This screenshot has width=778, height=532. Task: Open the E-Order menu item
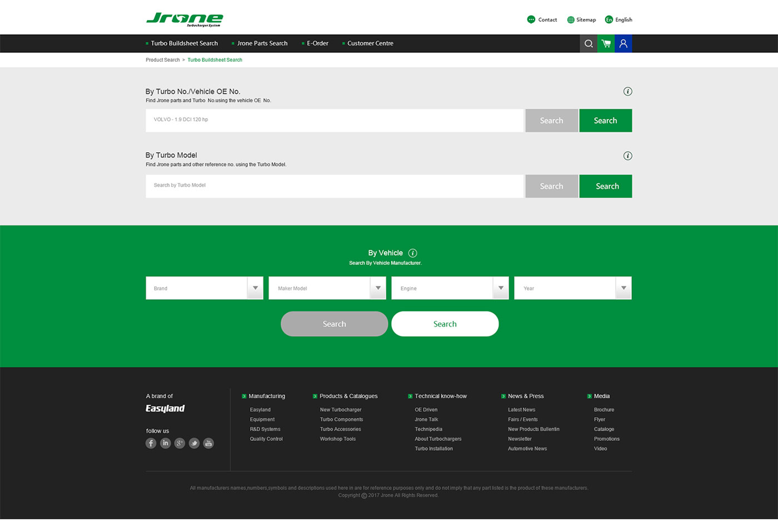pyautogui.click(x=317, y=43)
